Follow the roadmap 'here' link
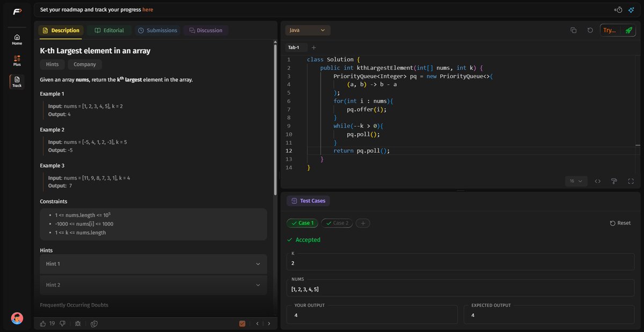This screenshot has height=332, width=644. (x=148, y=10)
